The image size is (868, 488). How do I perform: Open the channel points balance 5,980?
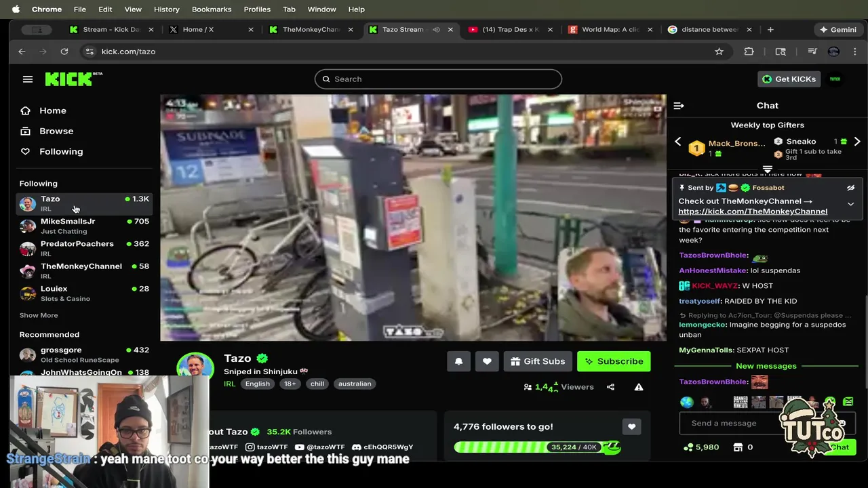[x=701, y=447]
